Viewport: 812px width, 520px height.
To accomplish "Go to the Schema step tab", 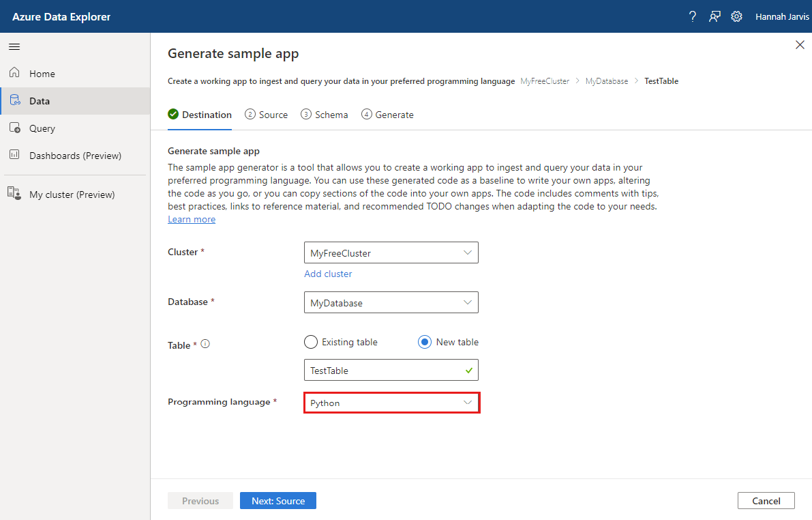I will 325,115.
